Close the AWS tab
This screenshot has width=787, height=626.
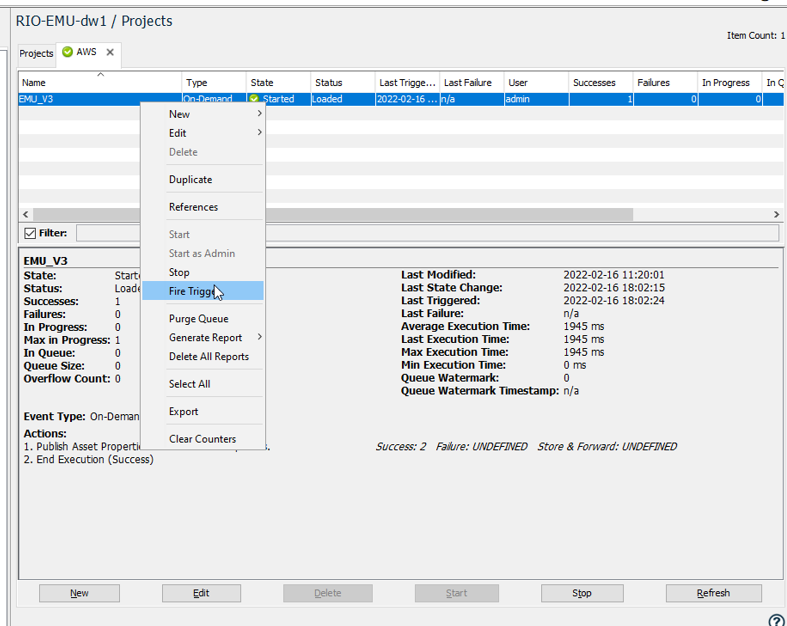[110, 52]
